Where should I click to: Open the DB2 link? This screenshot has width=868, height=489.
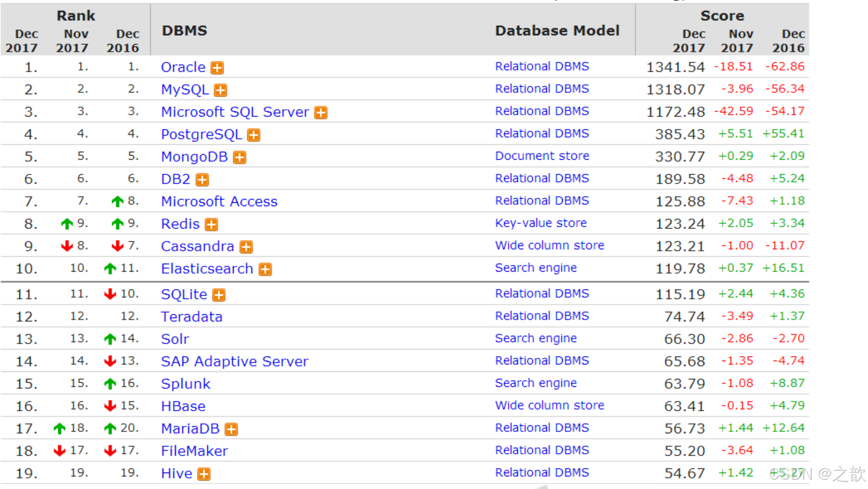[x=176, y=179]
